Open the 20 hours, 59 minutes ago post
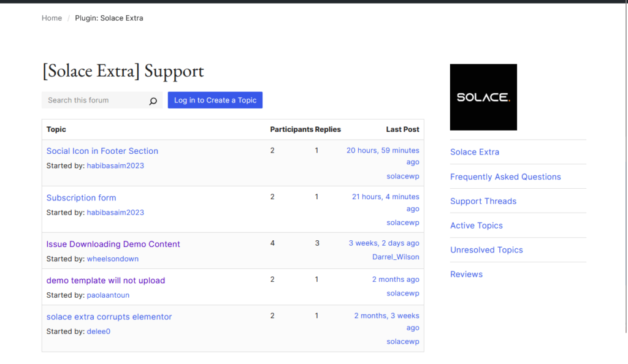 [383, 156]
